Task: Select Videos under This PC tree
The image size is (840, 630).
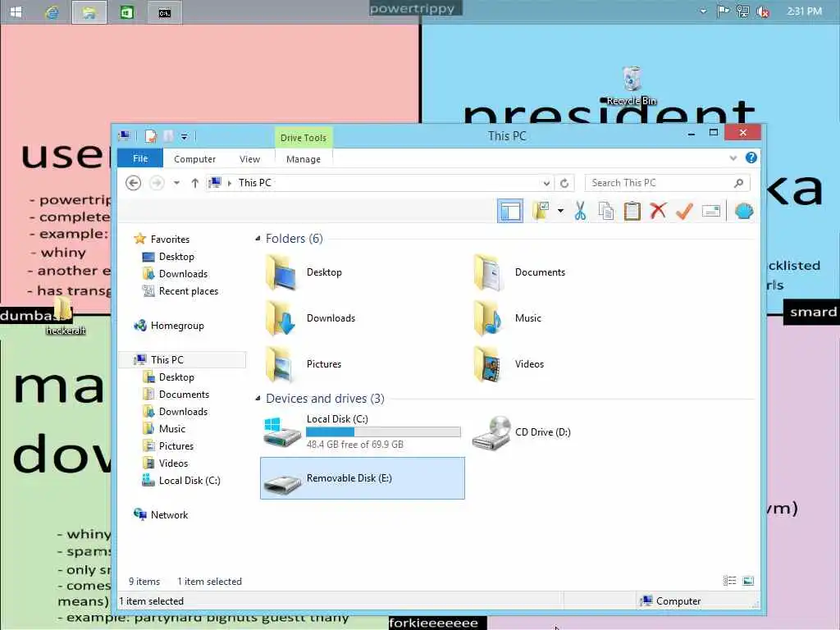Action: point(166,463)
